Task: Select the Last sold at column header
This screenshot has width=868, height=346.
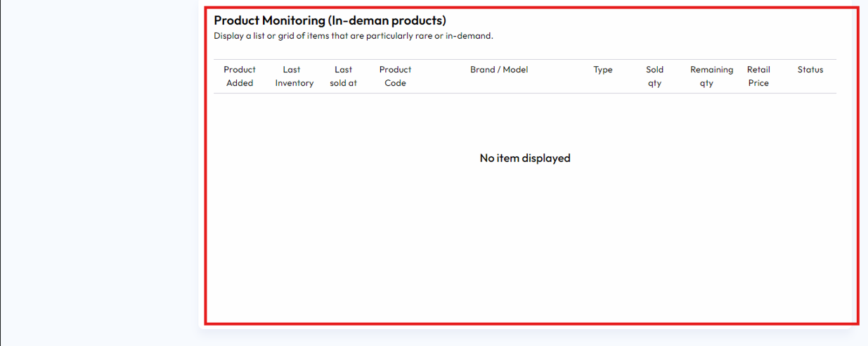Action: [343, 76]
